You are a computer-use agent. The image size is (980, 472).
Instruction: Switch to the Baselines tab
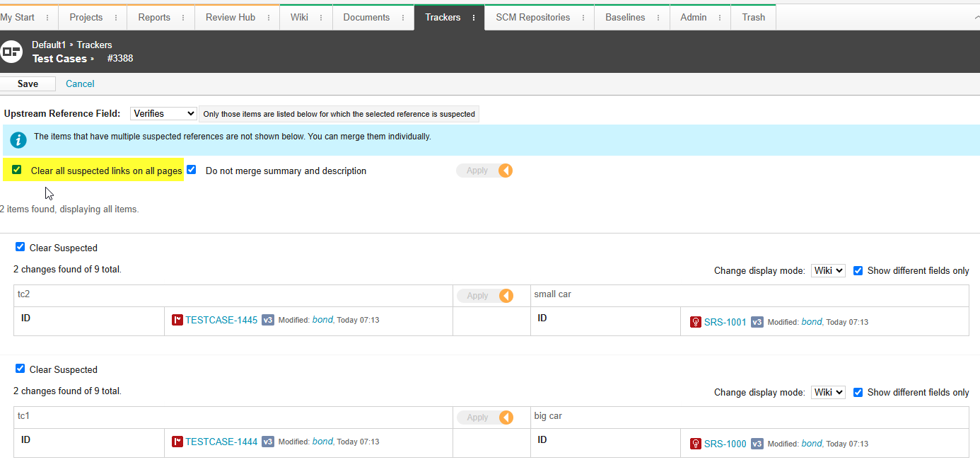coord(626,17)
